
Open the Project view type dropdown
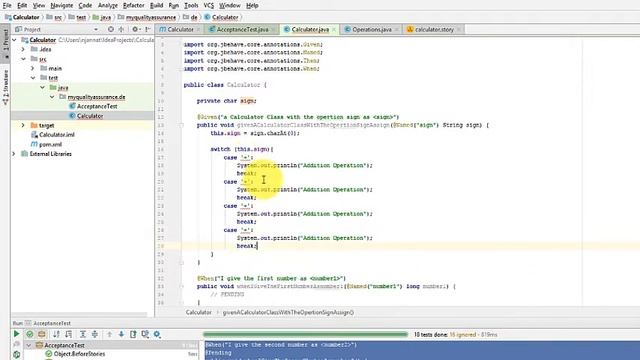coord(96,29)
